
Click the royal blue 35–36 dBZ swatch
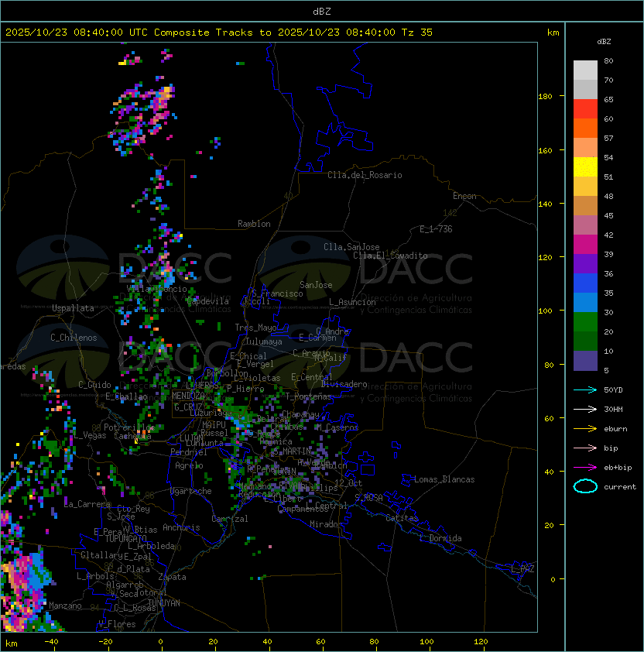[x=585, y=283]
